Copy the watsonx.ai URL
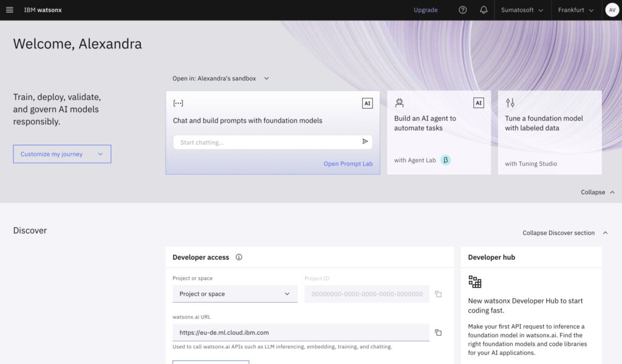 438,332
